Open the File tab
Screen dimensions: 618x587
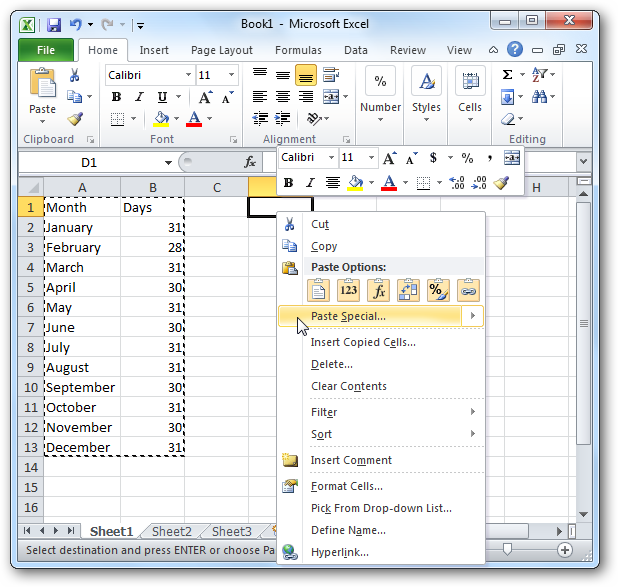(x=46, y=50)
